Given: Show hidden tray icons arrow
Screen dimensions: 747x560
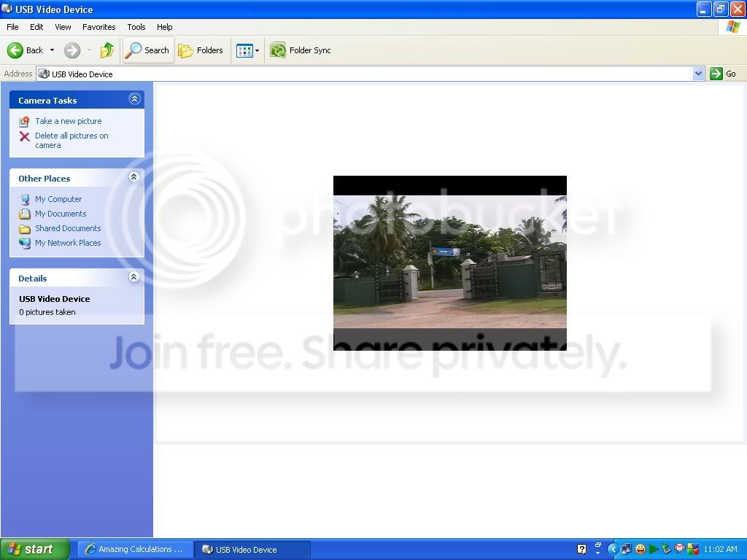Looking at the screenshot, I should point(613,549).
